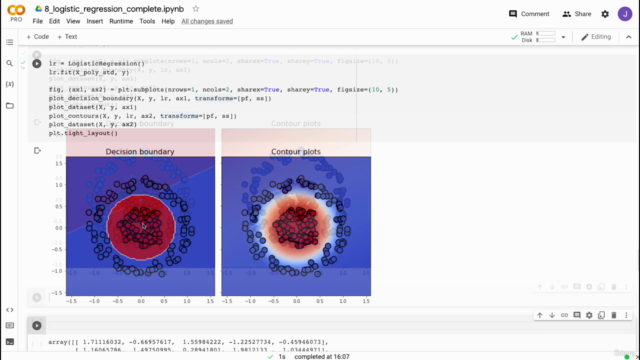
Task: Open the Help menu
Action: (x=168, y=21)
